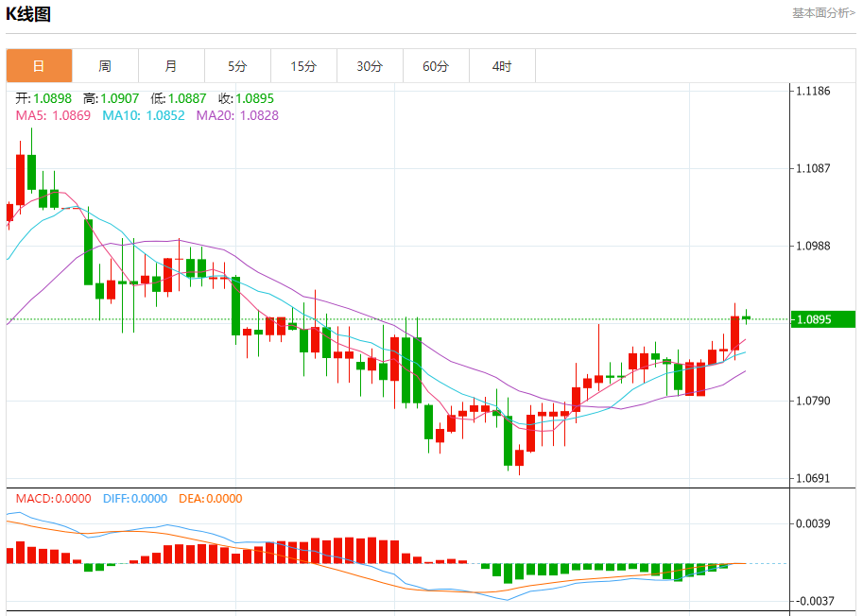
Task: Select the 日 daily chart tab
Action: pos(39,66)
